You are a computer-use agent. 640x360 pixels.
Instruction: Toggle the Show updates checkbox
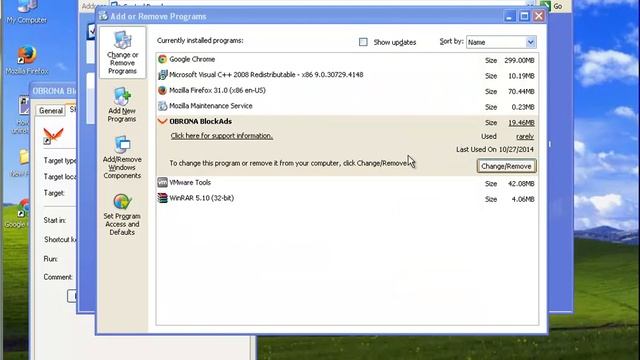pos(363,42)
